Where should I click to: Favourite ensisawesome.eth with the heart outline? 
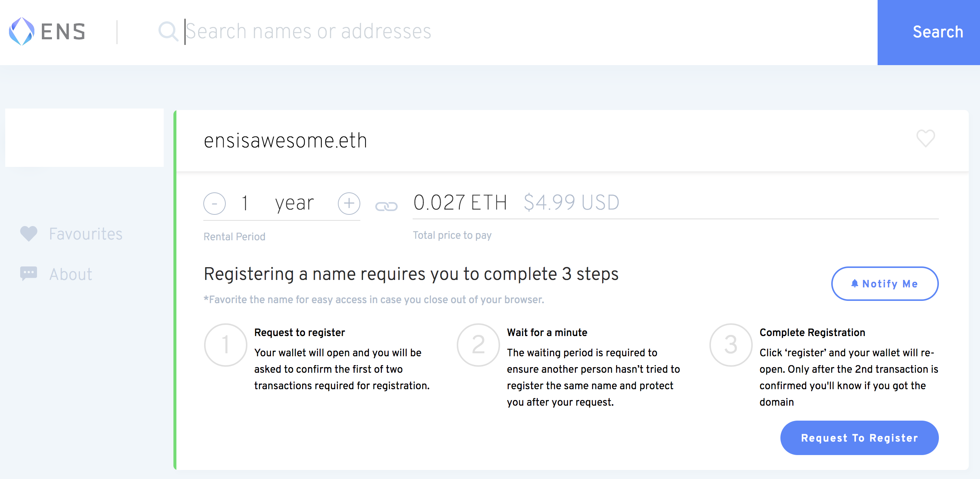pos(925,138)
